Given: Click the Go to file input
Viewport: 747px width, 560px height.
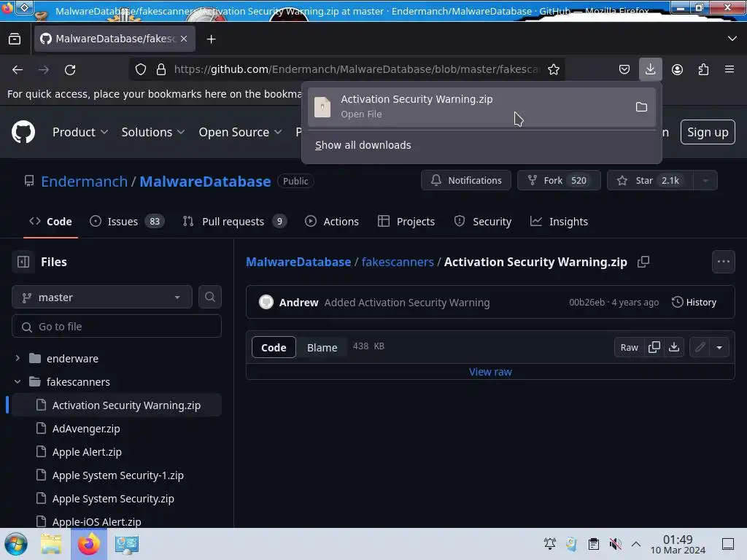Looking at the screenshot, I should (117, 327).
